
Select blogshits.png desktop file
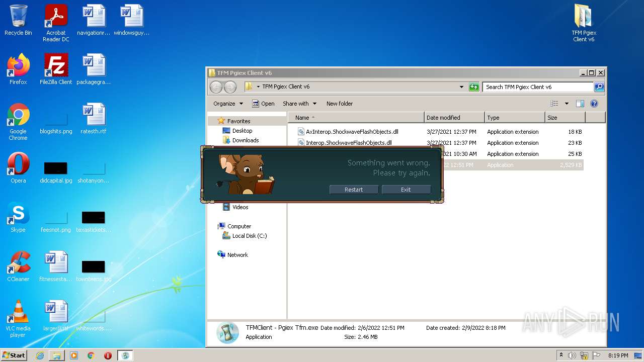coord(56,122)
